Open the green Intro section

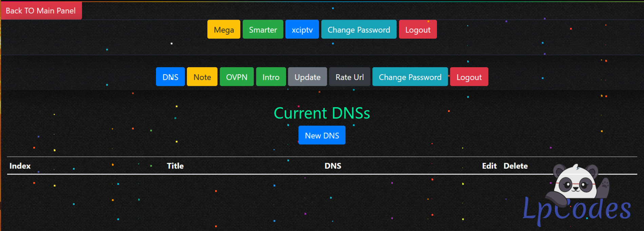click(271, 77)
